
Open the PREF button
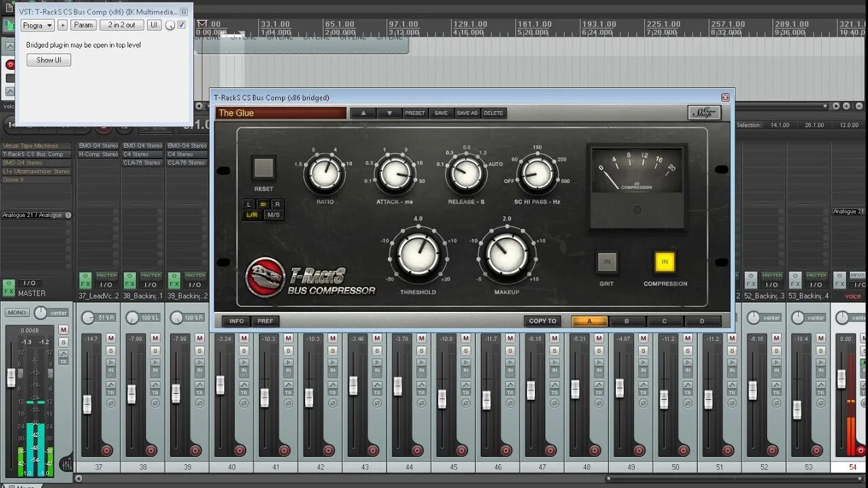tap(265, 321)
